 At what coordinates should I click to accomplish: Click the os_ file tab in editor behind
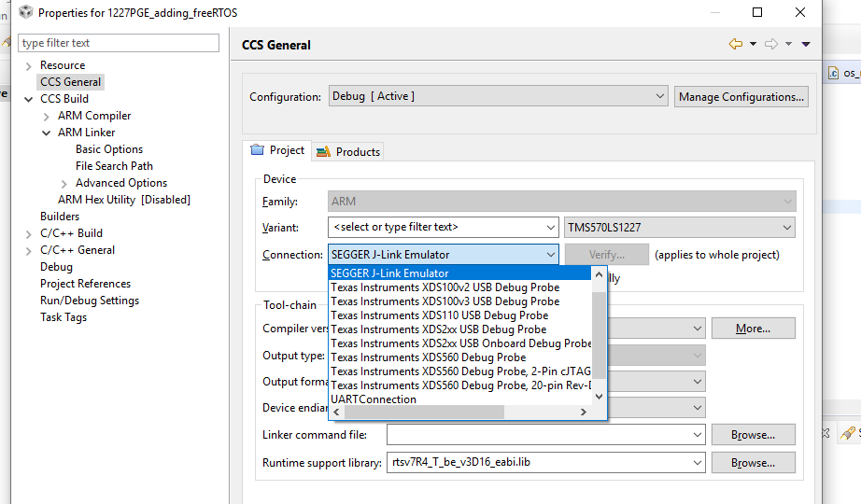point(844,73)
